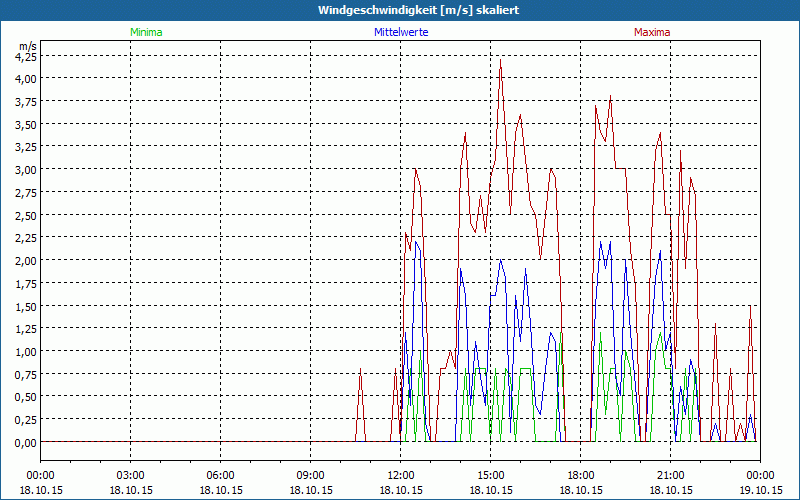Click the 2,75 y-axis value
This screenshot has width=800, height=500.
26,192
